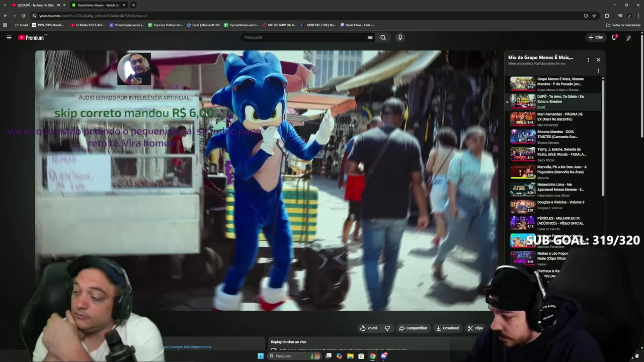
Task: Open Task View on the taskbar
Action: click(328, 356)
